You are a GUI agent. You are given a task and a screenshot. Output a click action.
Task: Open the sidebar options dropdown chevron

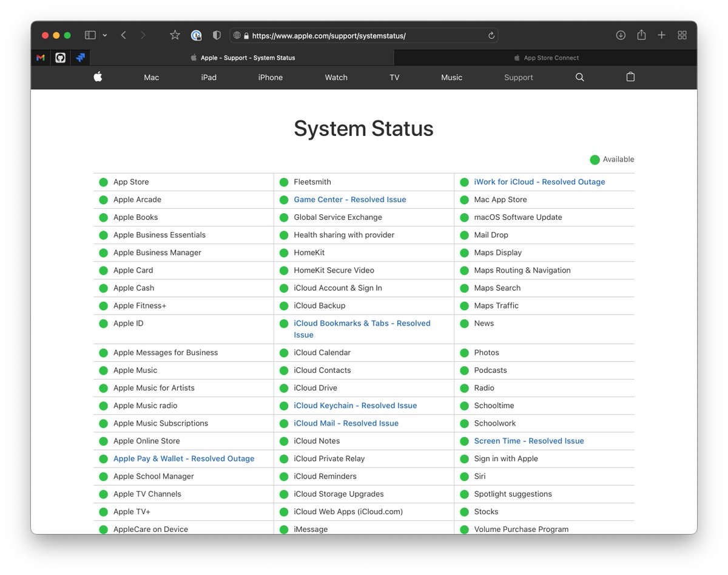[x=105, y=35]
